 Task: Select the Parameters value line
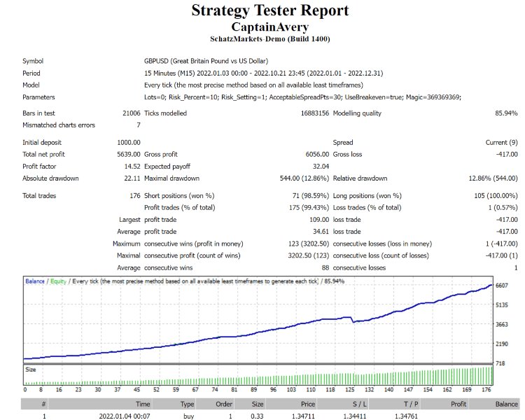[x=302, y=97]
